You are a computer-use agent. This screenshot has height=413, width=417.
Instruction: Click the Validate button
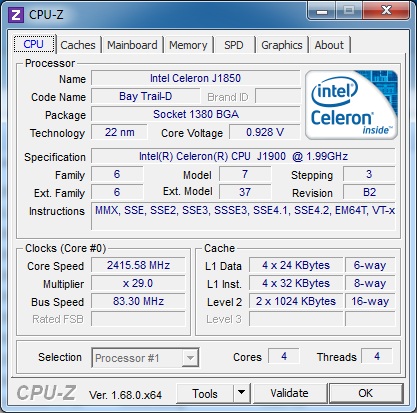pos(289,393)
